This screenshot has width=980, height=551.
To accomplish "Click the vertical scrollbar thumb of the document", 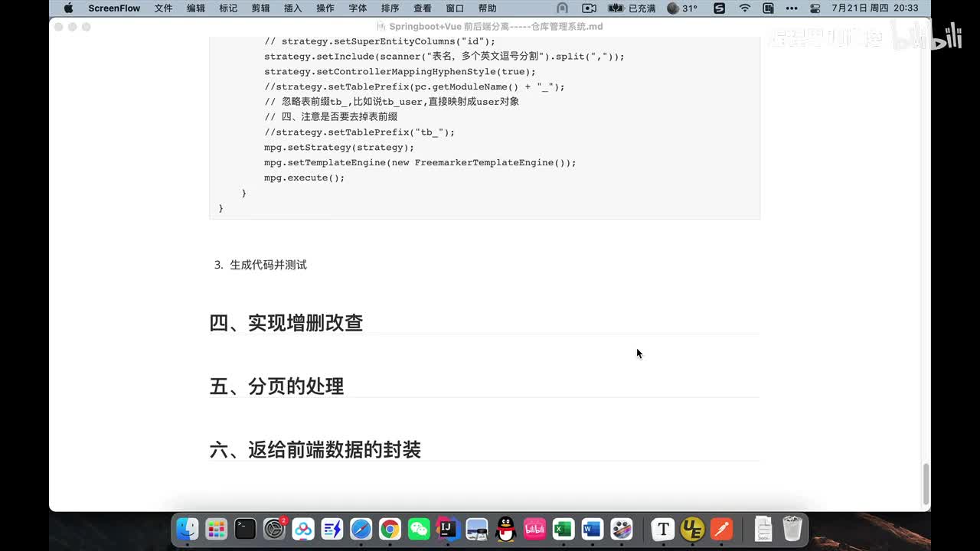I will click(926, 484).
